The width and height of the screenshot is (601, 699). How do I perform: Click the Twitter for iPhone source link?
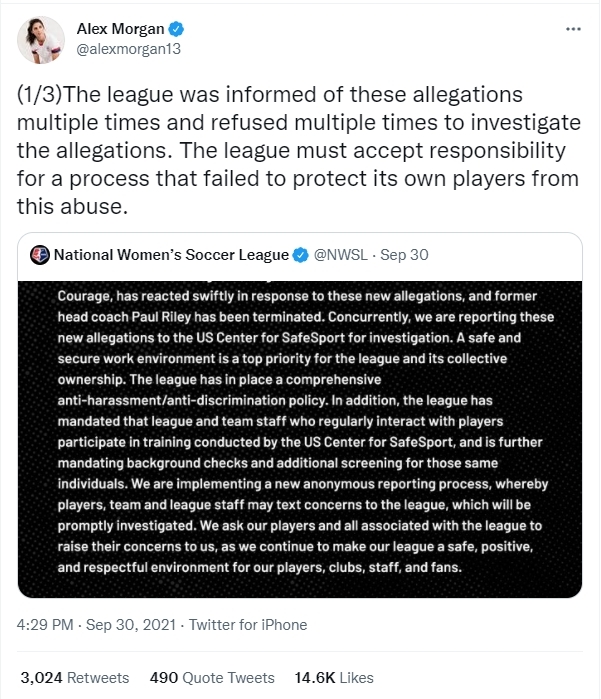point(251,624)
